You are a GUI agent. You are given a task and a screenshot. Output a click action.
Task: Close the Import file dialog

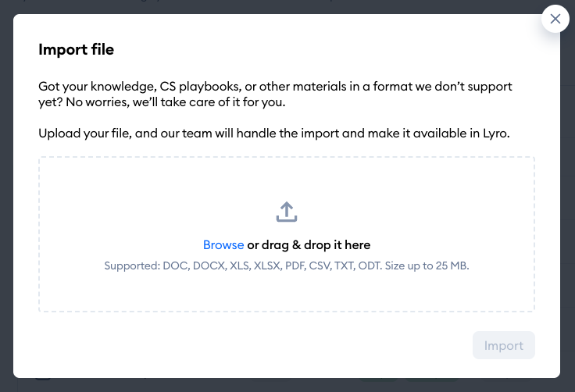tap(555, 19)
